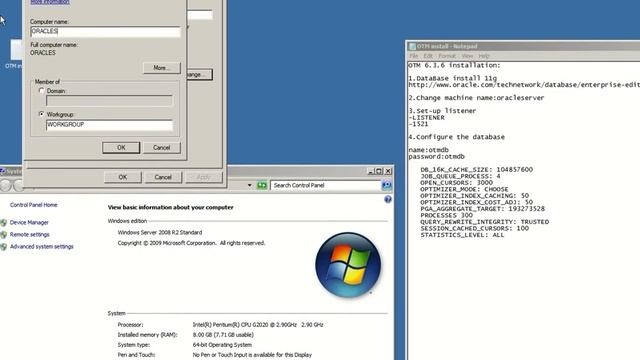Image resolution: width=640 pixels, height=360 pixels.
Task: Select the Domain radio button
Action: (41, 91)
